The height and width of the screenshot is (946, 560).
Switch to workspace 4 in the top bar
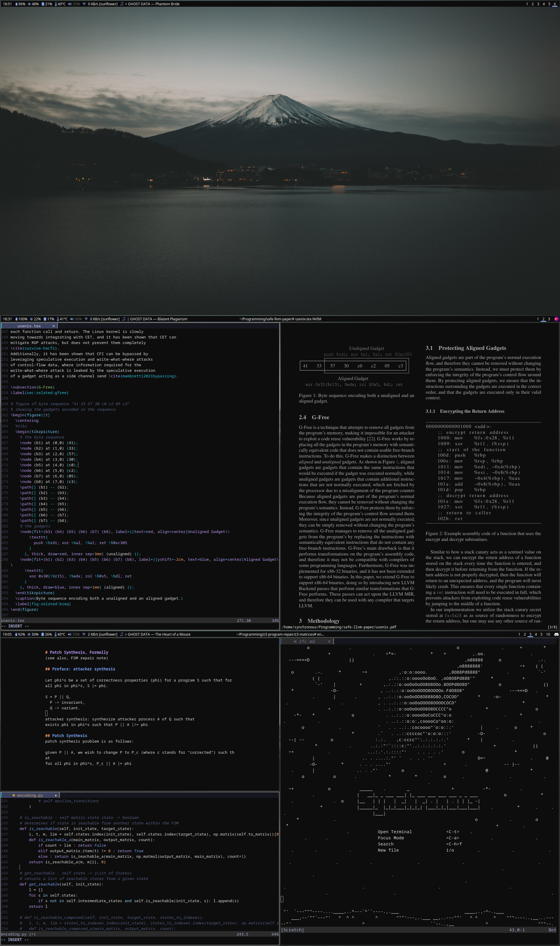point(543,4)
